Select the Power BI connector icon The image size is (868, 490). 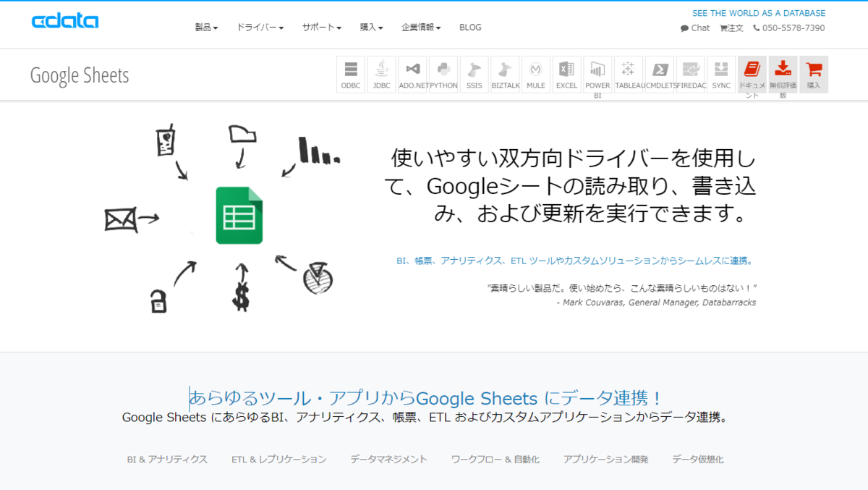597,75
